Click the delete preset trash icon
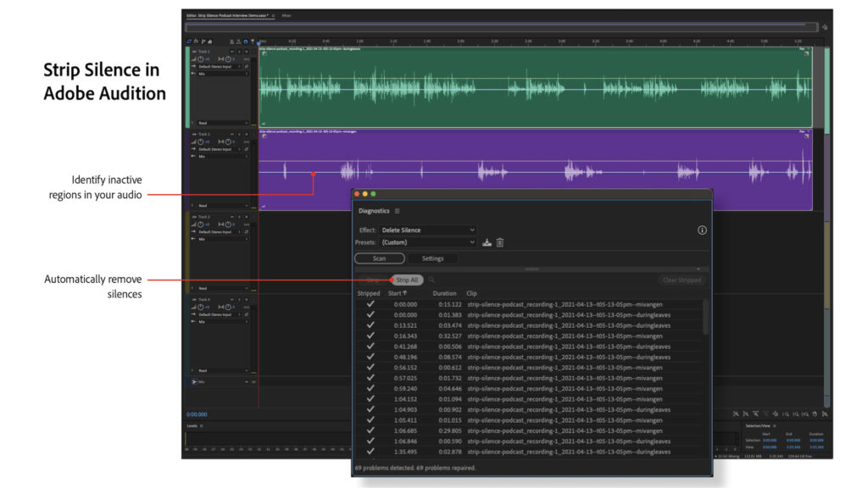The image size is (868, 488). 500,242
